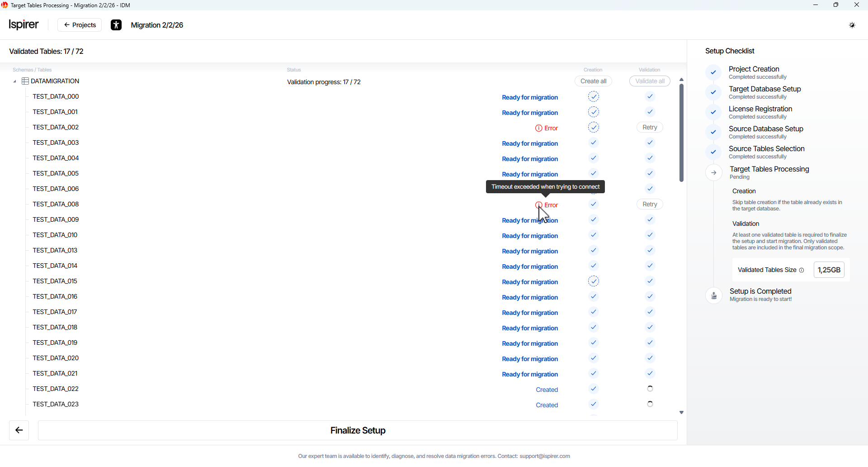868x467 pixels.
Task: Click the scroll up arrow of table list
Action: click(x=681, y=80)
